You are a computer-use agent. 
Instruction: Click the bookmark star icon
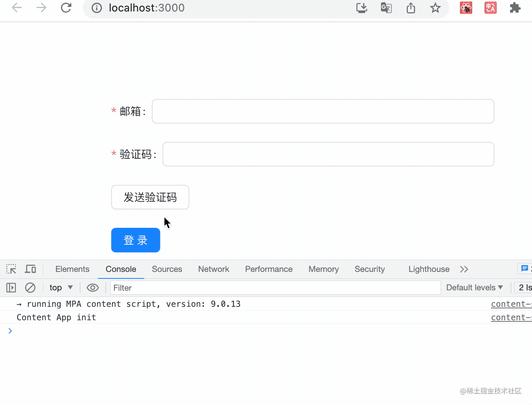click(435, 8)
